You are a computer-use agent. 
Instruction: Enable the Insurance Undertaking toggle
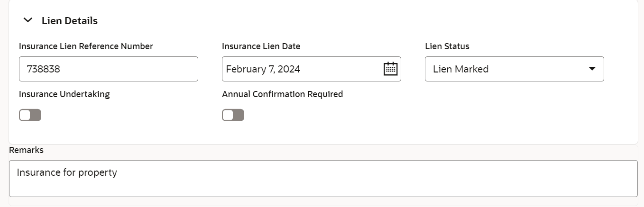(30, 115)
